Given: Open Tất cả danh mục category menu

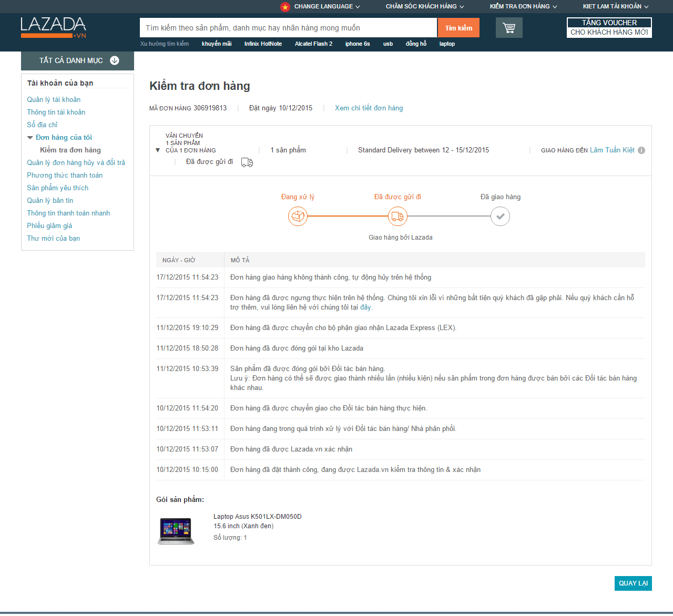Looking at the screenshot, I should 77,61.
